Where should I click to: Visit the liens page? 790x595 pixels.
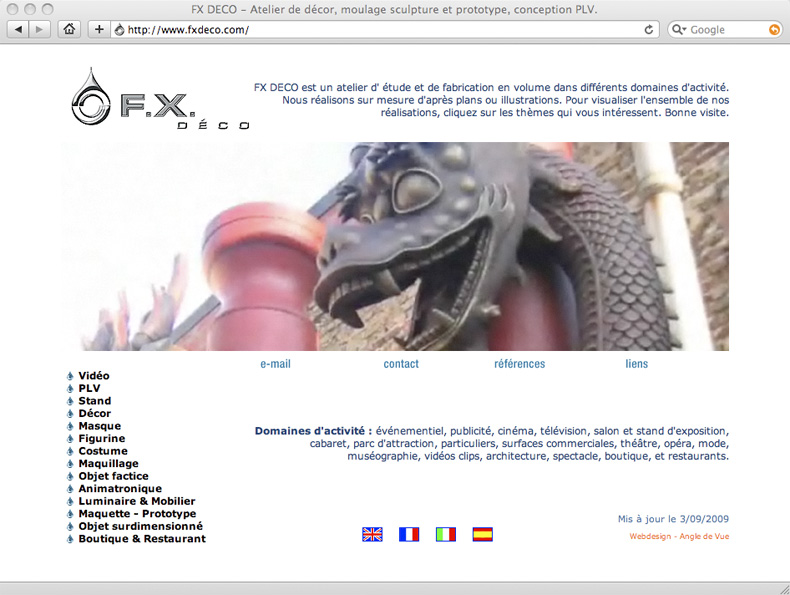(636, 364)
